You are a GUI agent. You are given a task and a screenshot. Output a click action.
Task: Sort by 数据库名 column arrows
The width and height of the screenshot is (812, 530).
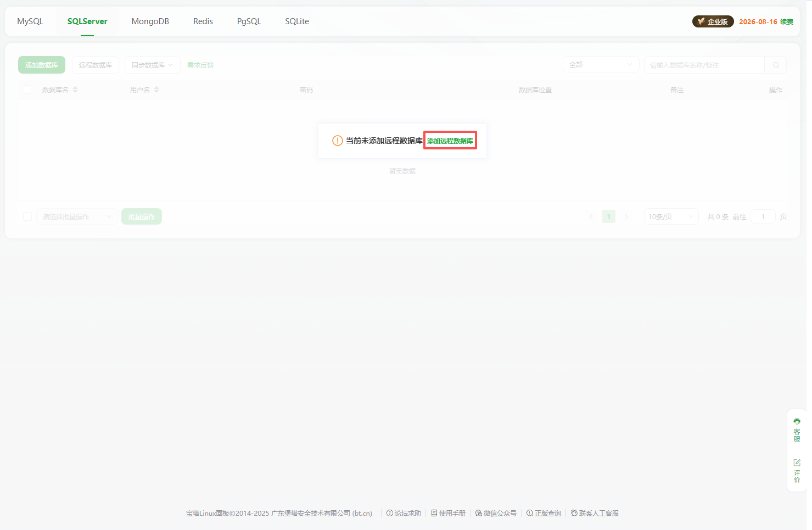[x=75, y=90]
